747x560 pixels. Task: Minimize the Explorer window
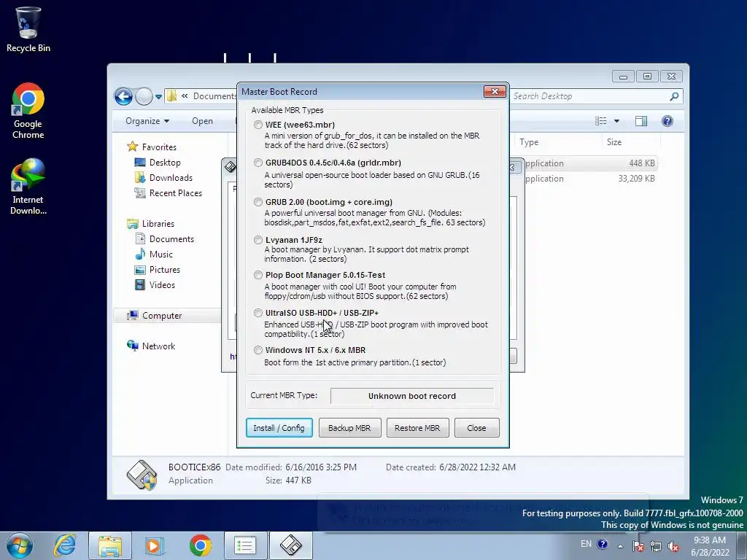point(623,76)
